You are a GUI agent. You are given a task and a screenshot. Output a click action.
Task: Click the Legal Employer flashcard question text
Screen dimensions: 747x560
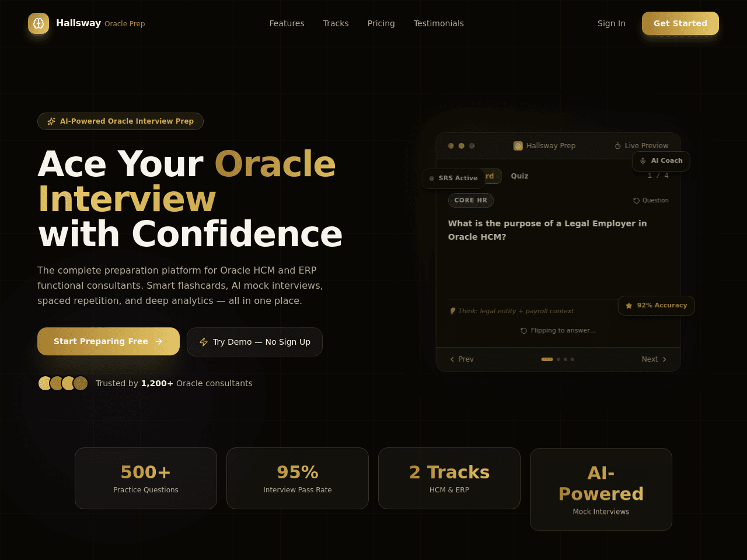click(x=547, y=230)
